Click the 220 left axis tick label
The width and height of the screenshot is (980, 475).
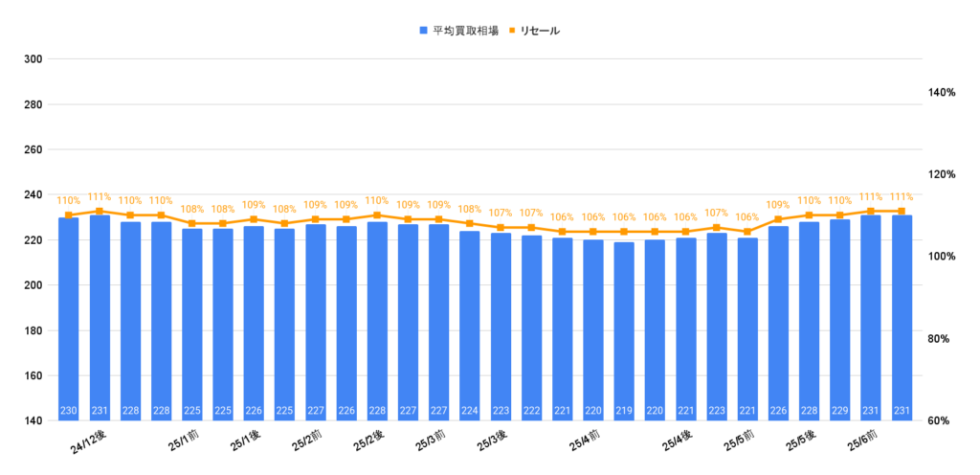(x=33, y=240)
